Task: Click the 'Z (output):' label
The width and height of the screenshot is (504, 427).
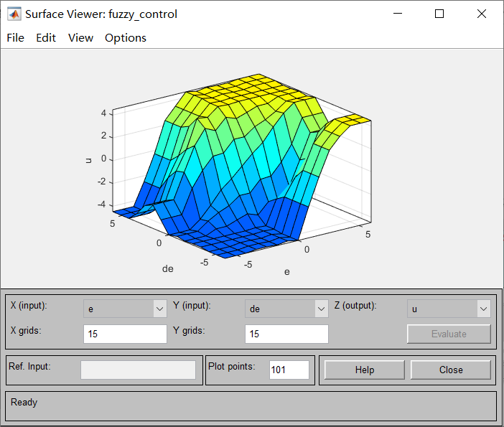Action: pos(355,306)
